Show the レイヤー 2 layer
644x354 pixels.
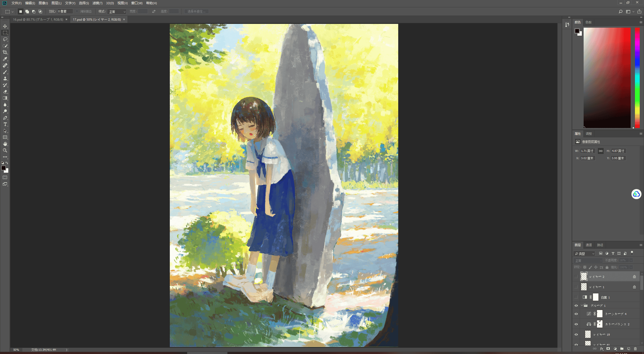576,277
